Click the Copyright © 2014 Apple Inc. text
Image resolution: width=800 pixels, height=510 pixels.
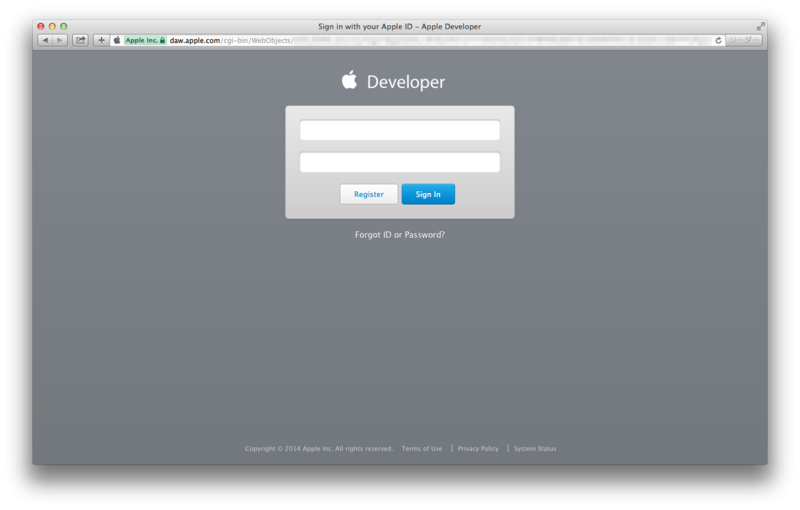coord(318,449)
